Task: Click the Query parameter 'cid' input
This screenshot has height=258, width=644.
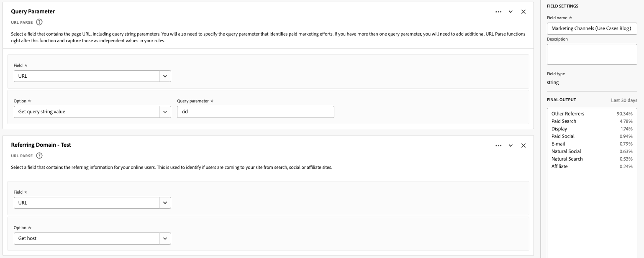Action: (255, 112)
